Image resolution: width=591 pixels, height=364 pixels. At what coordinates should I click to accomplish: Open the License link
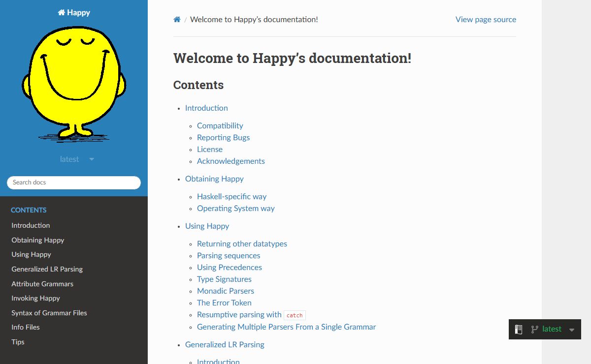210,150
